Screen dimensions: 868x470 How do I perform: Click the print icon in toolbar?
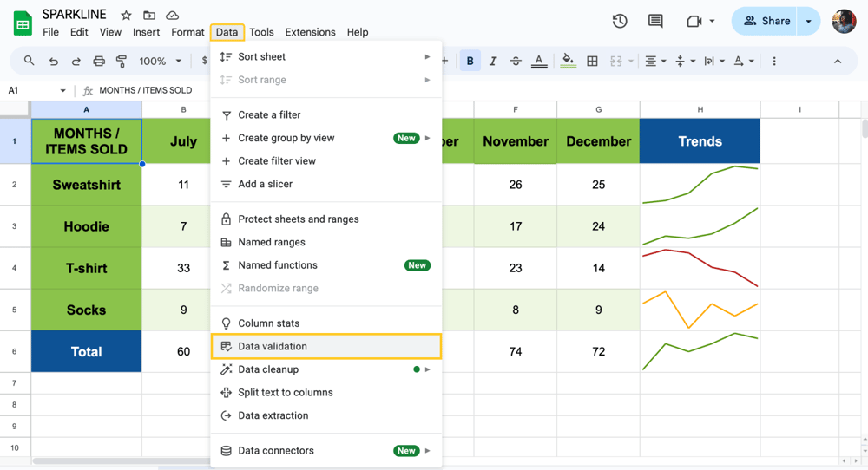99,62
